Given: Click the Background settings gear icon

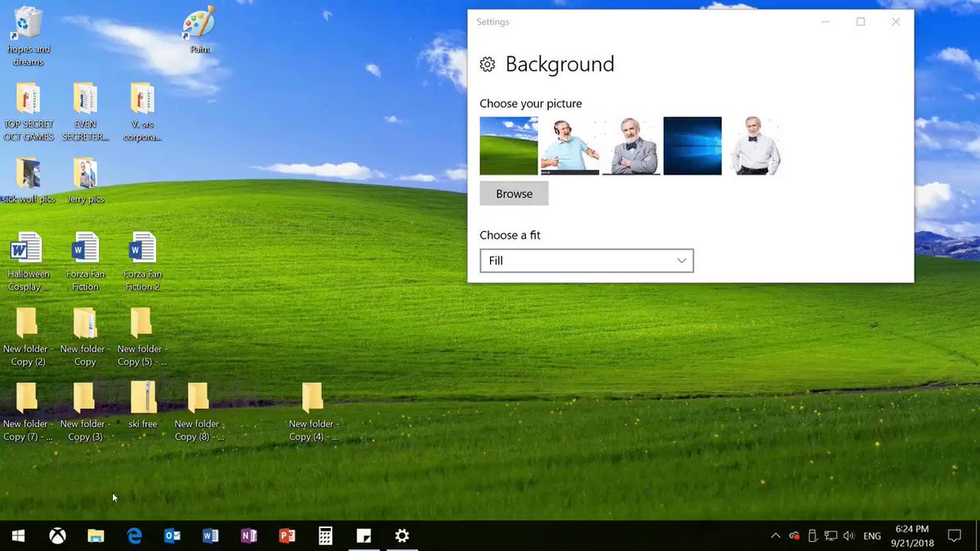Looking at the screenshot, I should [488, 64].
